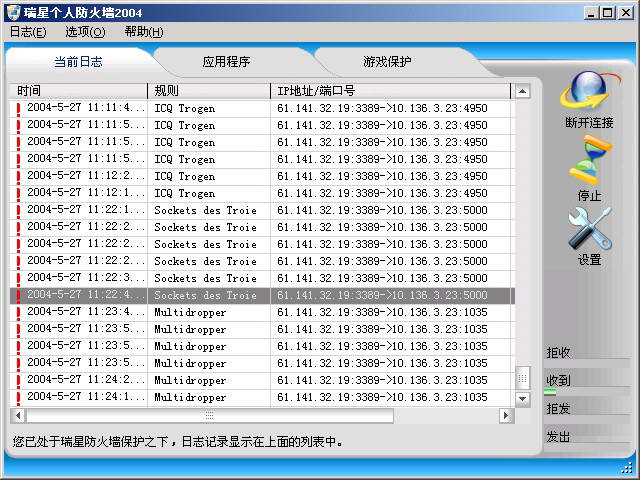Switch to the 当前日志 tab
The width and height of the screenshot is (640, 480).
click(x=78, y=62)
